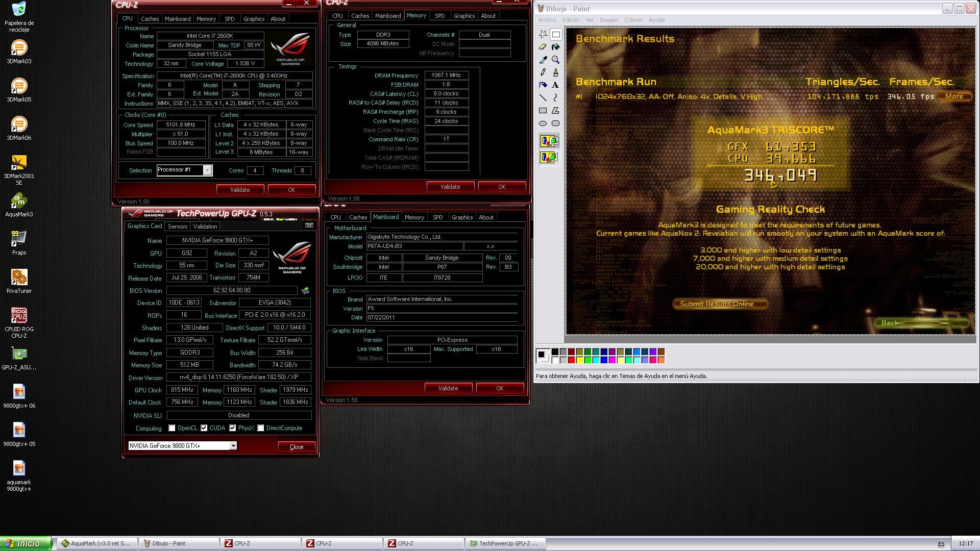Expand the Processor #1 selection dropdown
The height and width of the screenshot is (551, 980).
coord(207,170)
